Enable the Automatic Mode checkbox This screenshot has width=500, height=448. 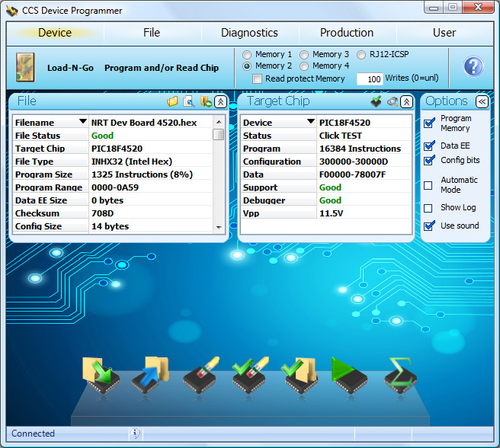click(x=428, y=185)
